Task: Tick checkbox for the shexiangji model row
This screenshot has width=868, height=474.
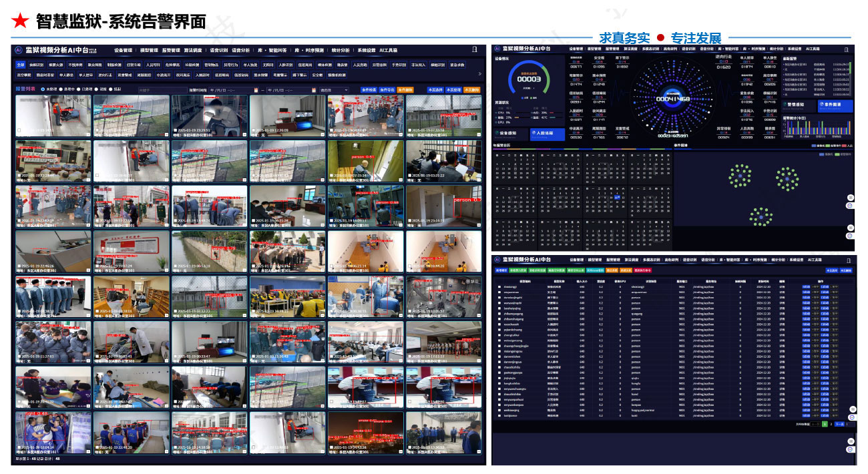Action: pos(499,287)
